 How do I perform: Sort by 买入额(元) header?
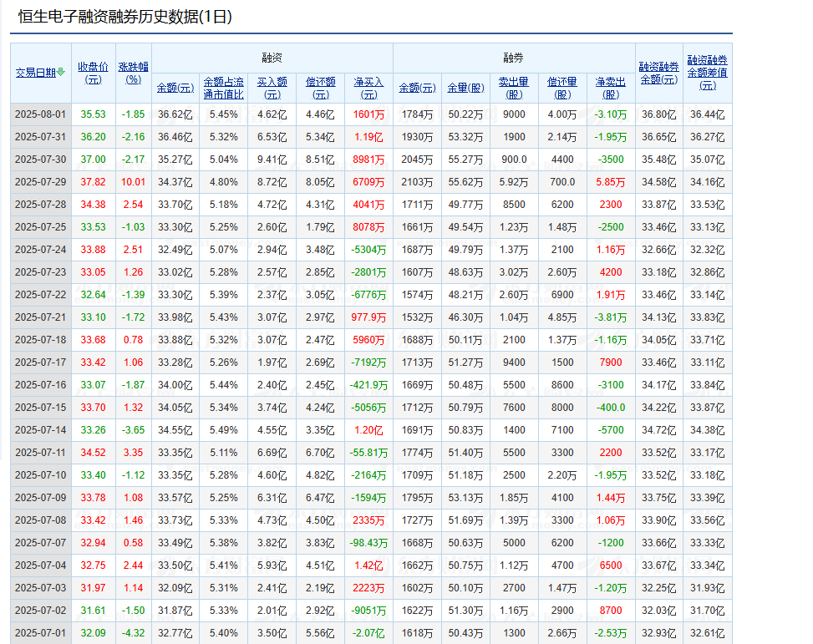(272, 89)
